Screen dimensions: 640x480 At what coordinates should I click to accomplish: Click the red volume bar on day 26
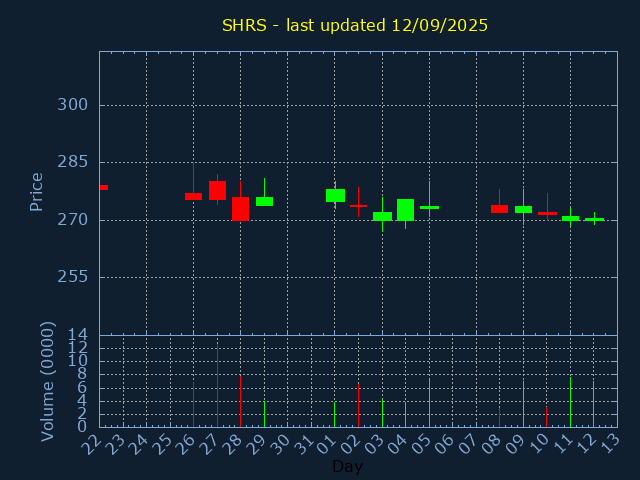pos(193,404)
